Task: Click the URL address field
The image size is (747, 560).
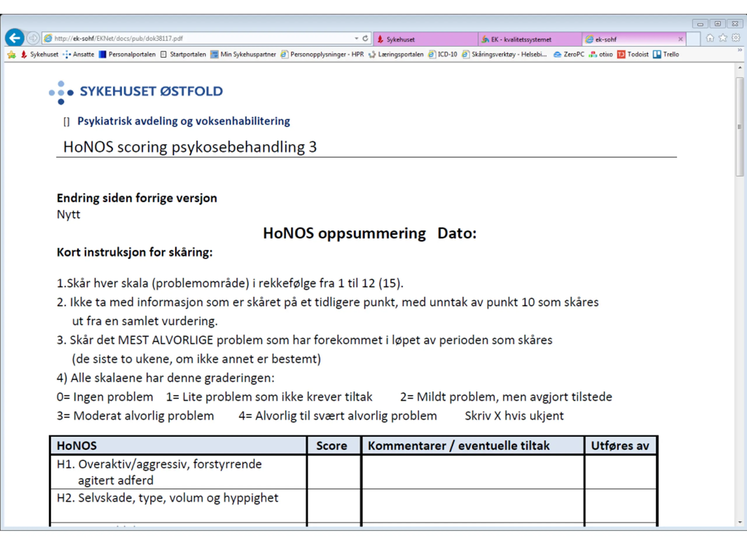Action: [203, 38]
